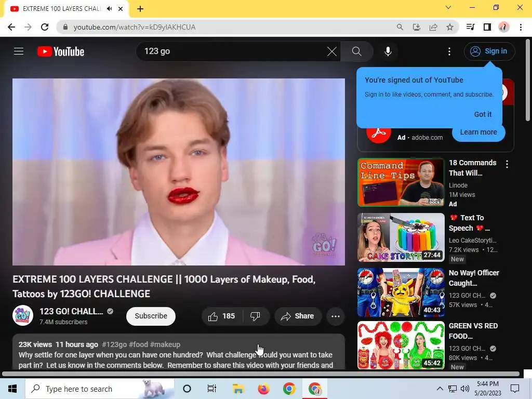Screen dimensions: 532x399
Task: Click the #food hashtag
Action: [138, 344]
